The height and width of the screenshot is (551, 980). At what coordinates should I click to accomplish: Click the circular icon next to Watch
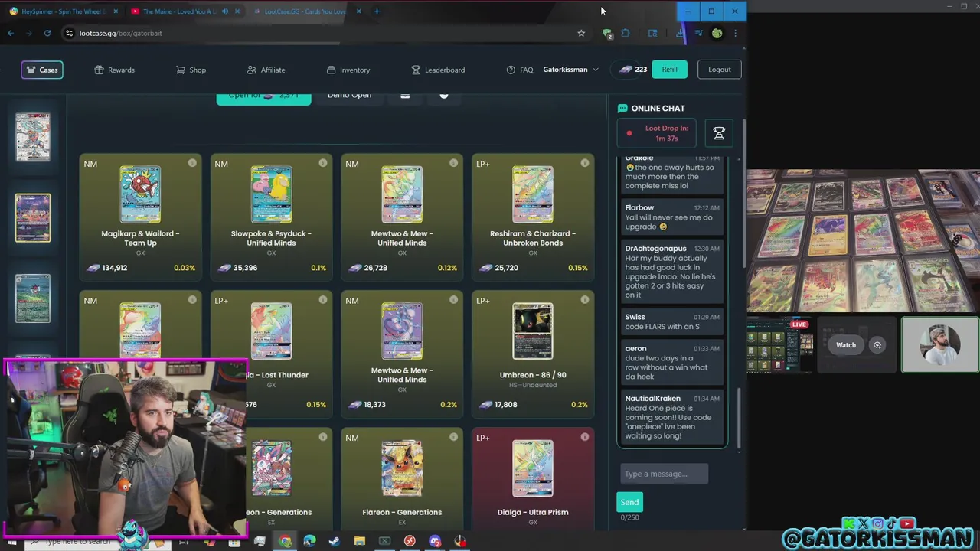tap(877, 345)
